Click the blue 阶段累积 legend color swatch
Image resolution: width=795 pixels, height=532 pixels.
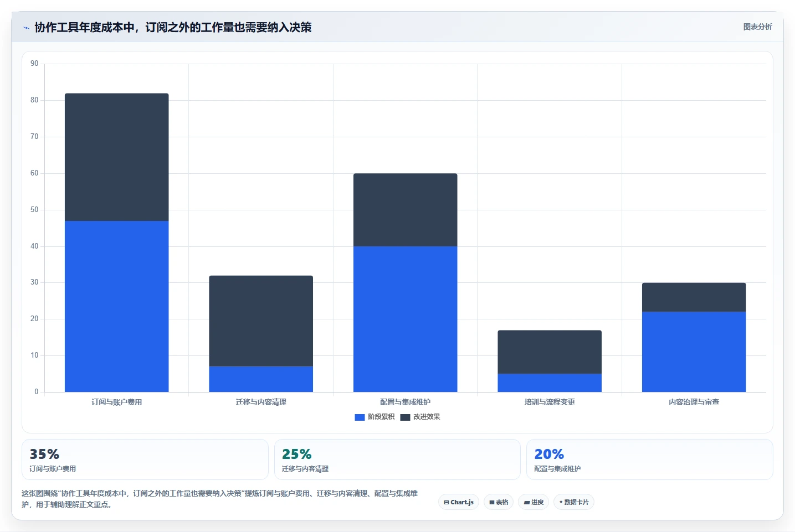360,417
